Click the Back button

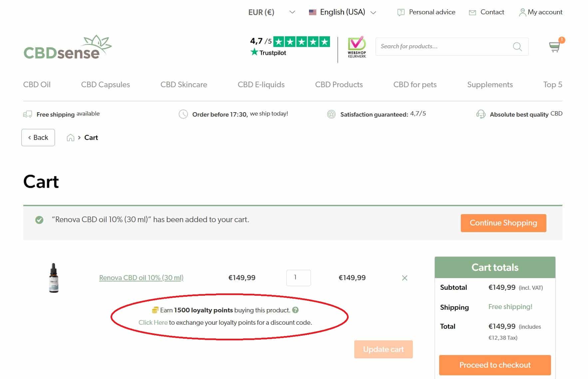pyautogui.click(x=38, y=138)
